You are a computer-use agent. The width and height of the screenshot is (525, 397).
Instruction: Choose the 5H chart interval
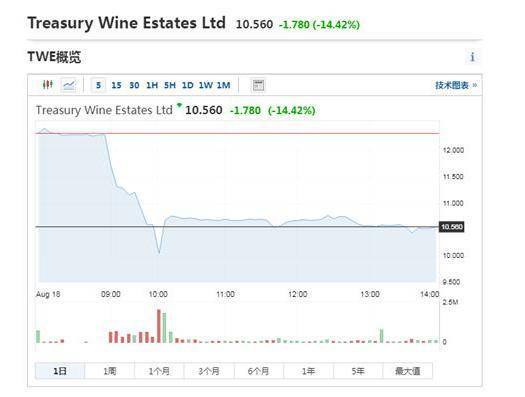(170, 85)
